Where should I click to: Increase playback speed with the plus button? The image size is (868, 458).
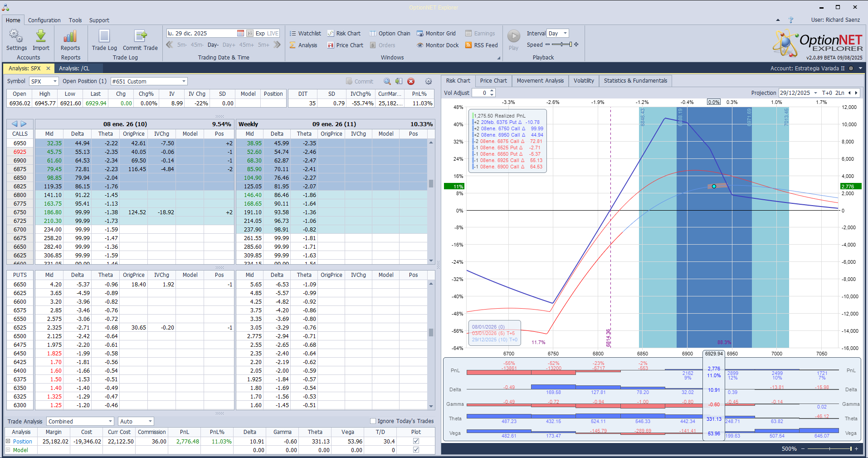pos(576,44)
